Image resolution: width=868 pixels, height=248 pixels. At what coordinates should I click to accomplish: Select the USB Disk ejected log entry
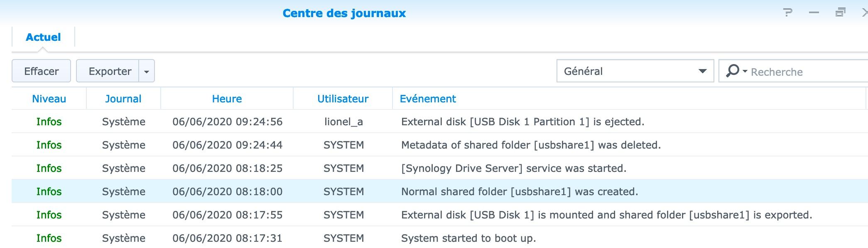[x=522, y=122]
